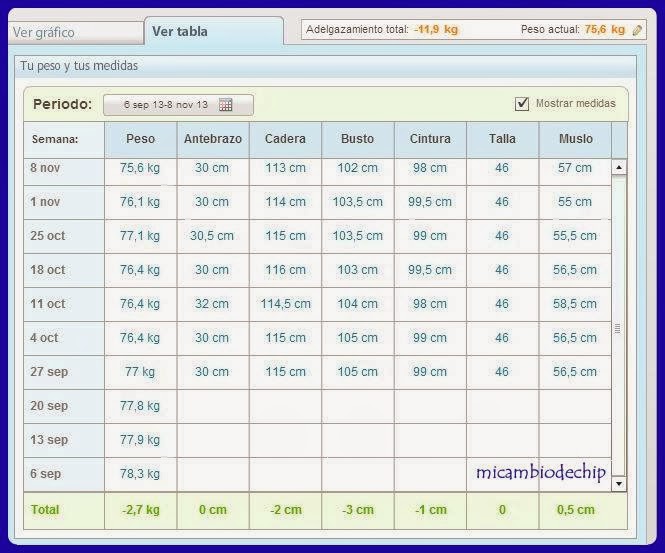Image resolution: width=665 pixels, height=553 pixels.
Task: Click the Cadera column header
Action: click(x=285, y=139)
